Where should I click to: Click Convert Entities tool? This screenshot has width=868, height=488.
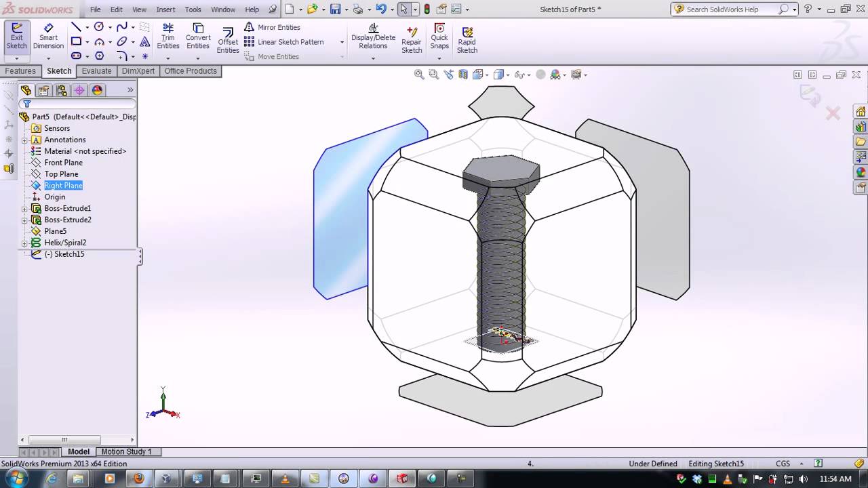click(198, 37)
